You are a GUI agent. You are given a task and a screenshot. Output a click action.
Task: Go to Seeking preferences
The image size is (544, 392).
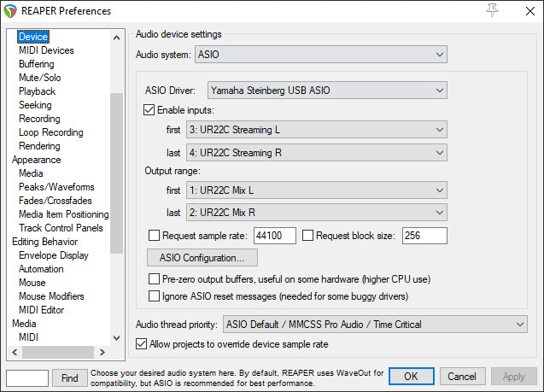(x=35, y=105)
